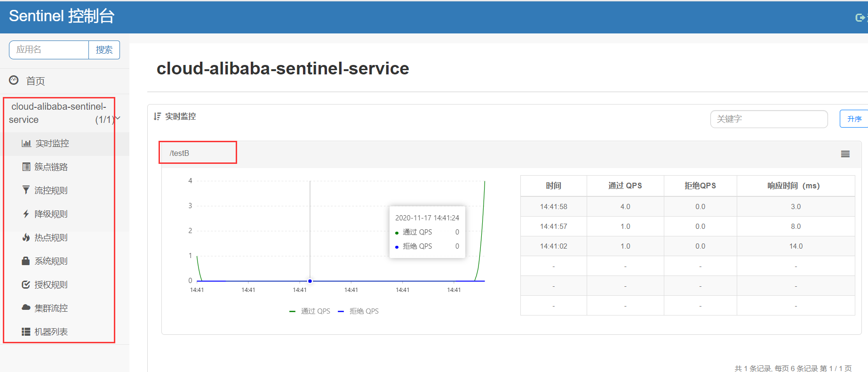Viewport: 868px width, 372px height.
Task: Click the blue data point on chart
Action: point(310,281)
